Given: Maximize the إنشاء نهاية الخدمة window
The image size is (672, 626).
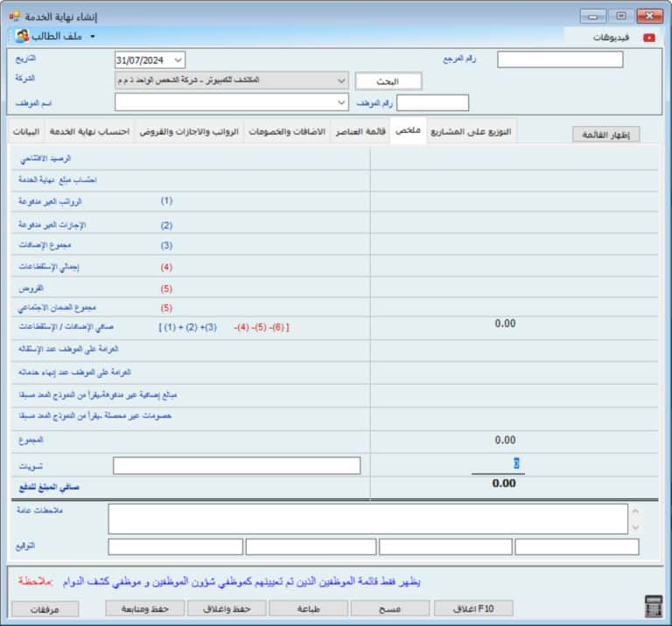Looking at the screenshot, I should pos(621,17).
